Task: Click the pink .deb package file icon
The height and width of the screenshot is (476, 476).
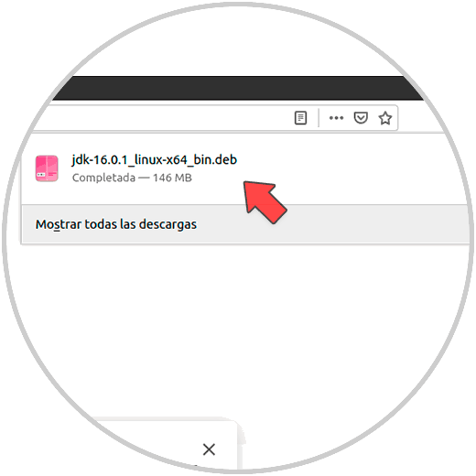Action: tap(47, 168)
